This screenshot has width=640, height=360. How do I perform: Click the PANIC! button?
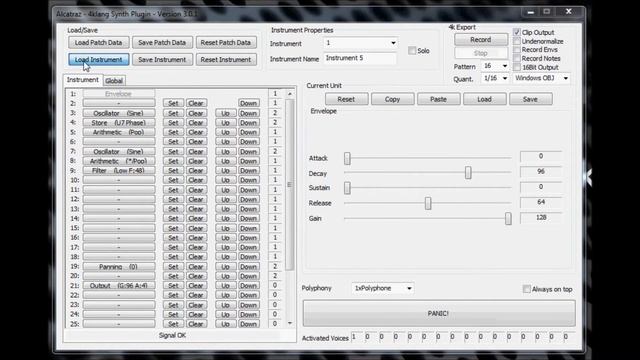pos(439,313)
